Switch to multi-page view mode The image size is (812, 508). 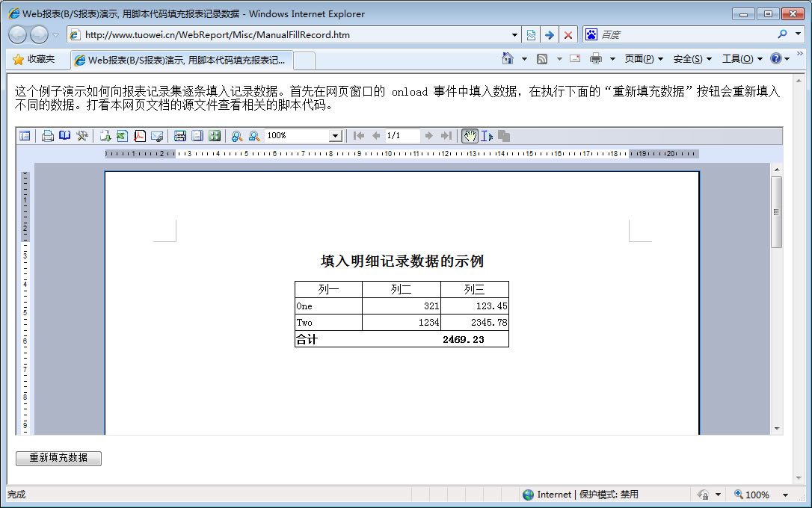pyautogui.click(x=215, y=136)
